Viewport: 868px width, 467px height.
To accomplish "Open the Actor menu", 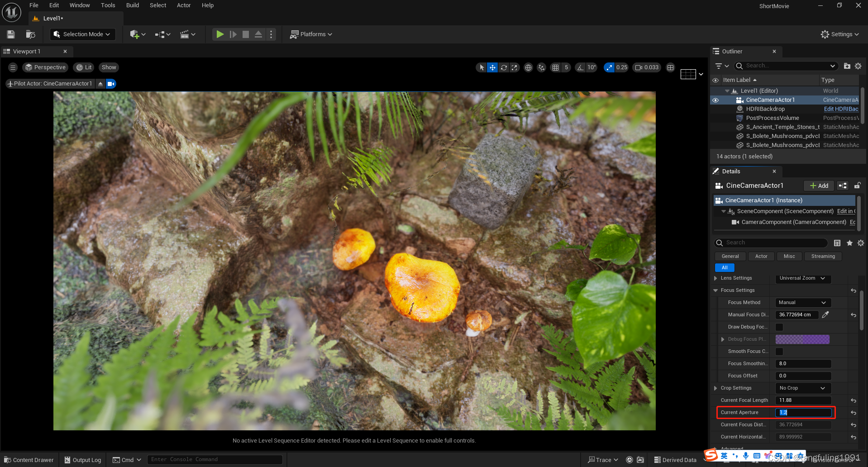I will [184, 5].
